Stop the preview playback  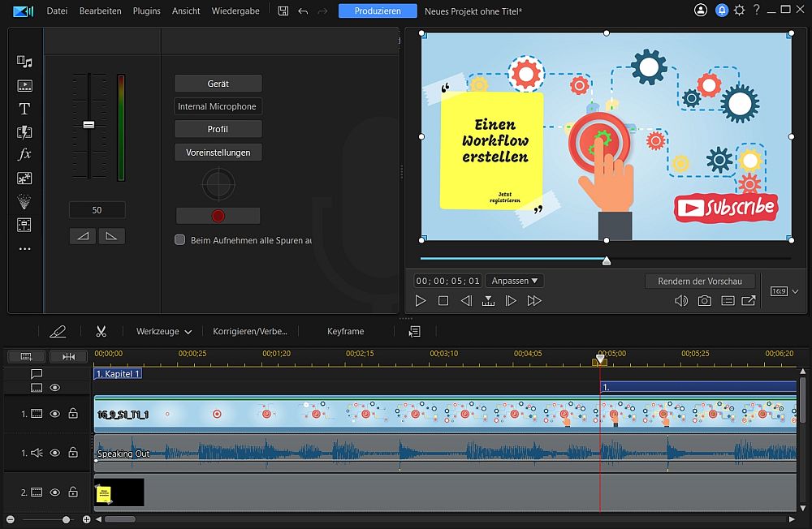[443, 301]
